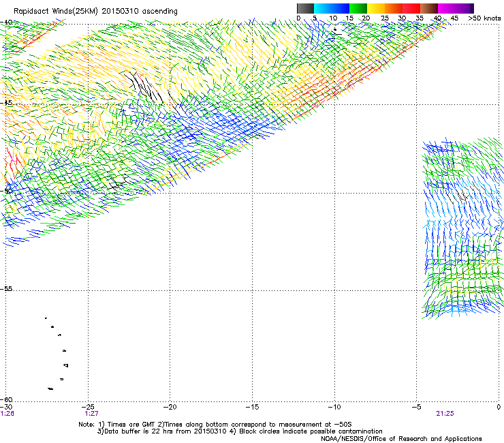Click the yellow 20-25 knots legend color
The width and height of the screenshot is (504, 443).
tap(376, 8)
